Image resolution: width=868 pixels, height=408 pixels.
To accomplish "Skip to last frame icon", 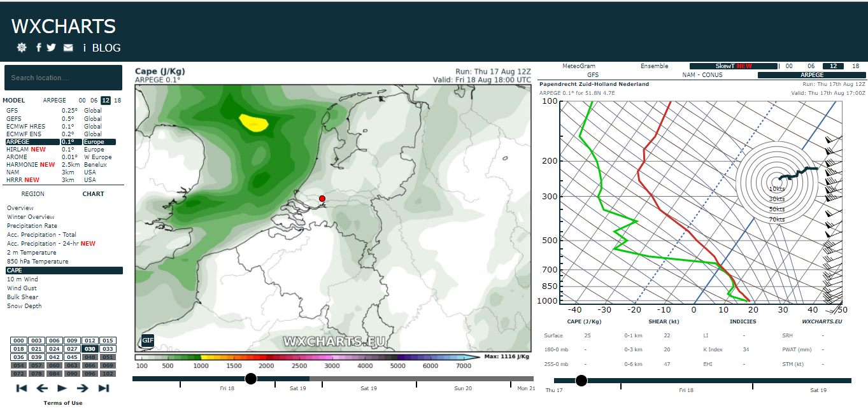I will (104, 388).
